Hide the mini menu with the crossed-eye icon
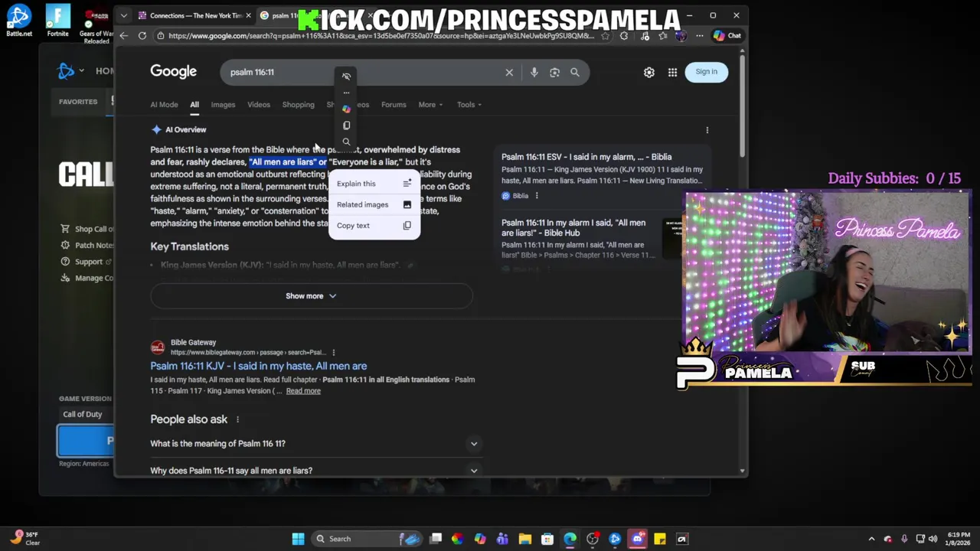Viewport: 980px width, 551px height. (346, 77)
